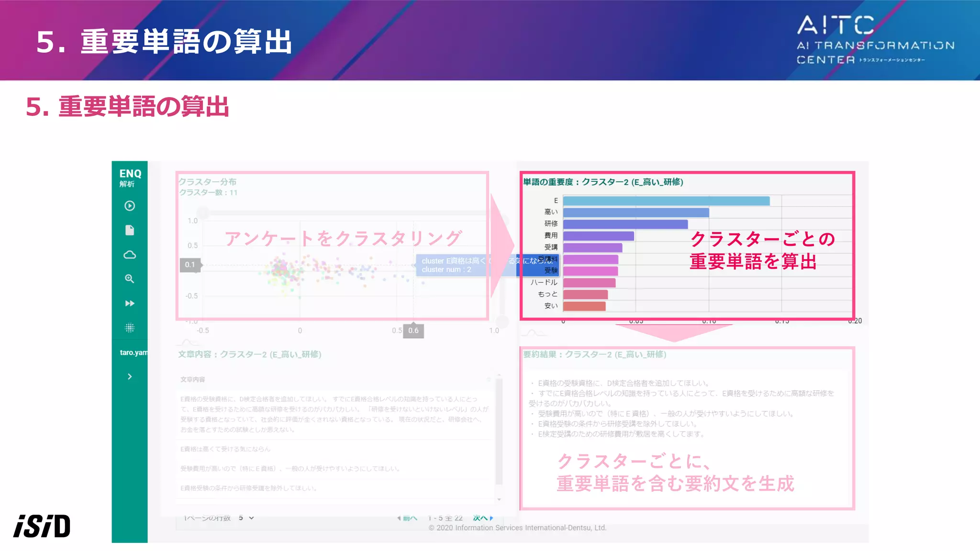
Task: Expand sidebar with the chevron arrow
Action: tap(130, 376)
